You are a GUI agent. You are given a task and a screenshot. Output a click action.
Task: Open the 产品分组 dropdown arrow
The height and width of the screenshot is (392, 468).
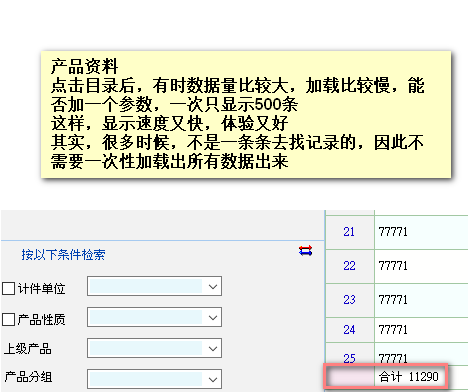click(x=213, y=379)
